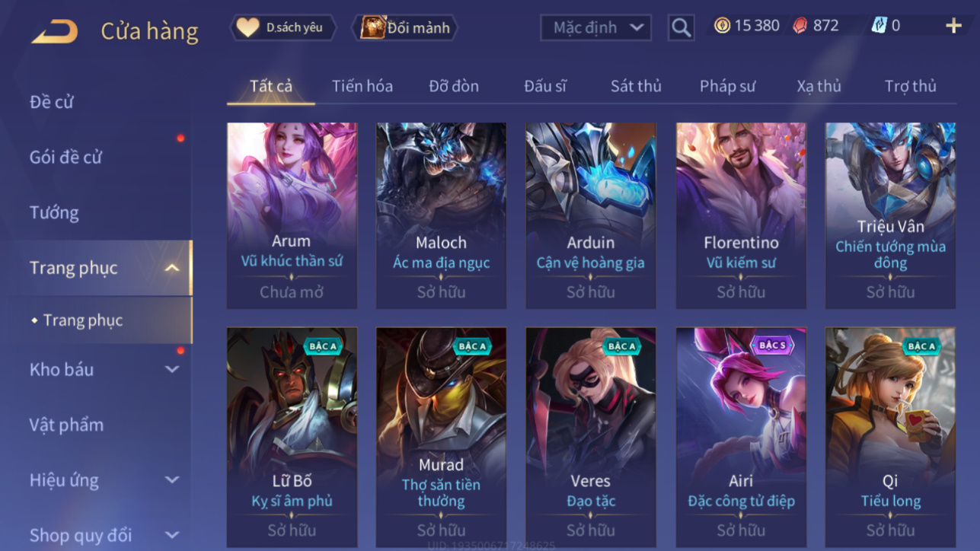Select the Tiến hóa tab
This screenshot has height=551, width=980.
[x=362, y=86]
